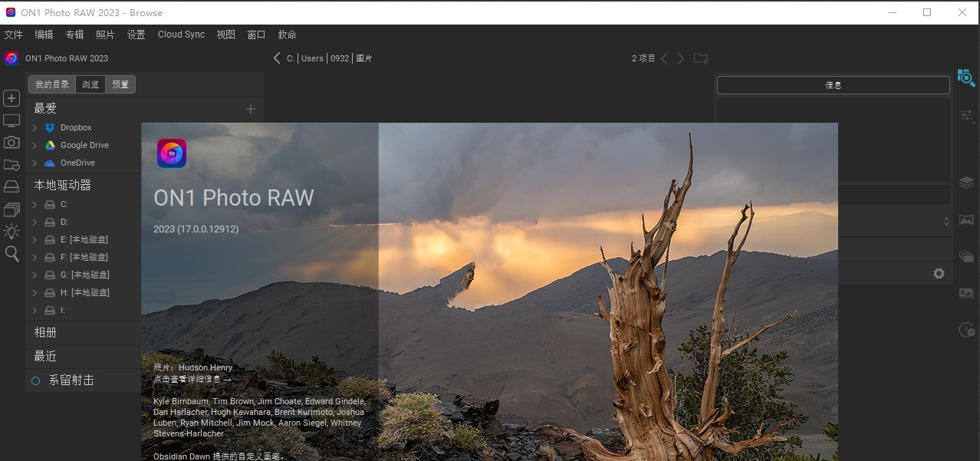Image resolution: width=980 pixels, height=461 pixels.
Task: Expand the C: drive
Action: 35,205
